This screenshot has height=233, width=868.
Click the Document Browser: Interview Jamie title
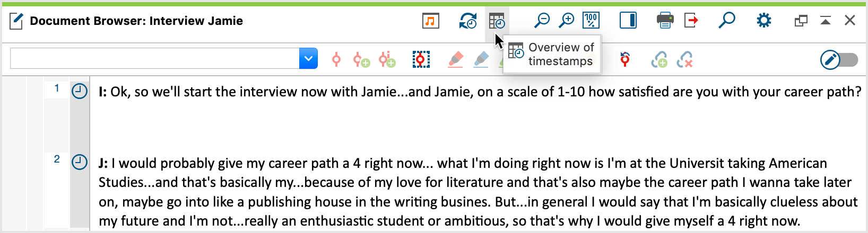point(136,21)
